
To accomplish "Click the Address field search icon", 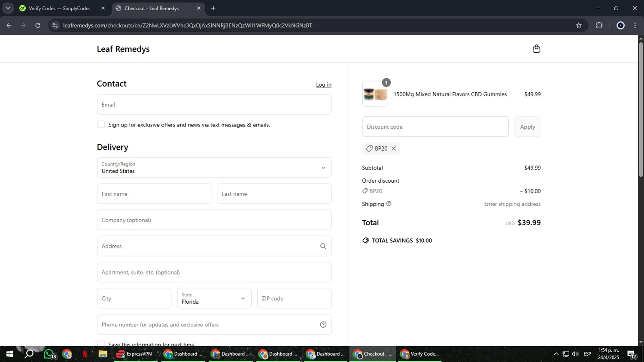I will [x=323, y=246].
